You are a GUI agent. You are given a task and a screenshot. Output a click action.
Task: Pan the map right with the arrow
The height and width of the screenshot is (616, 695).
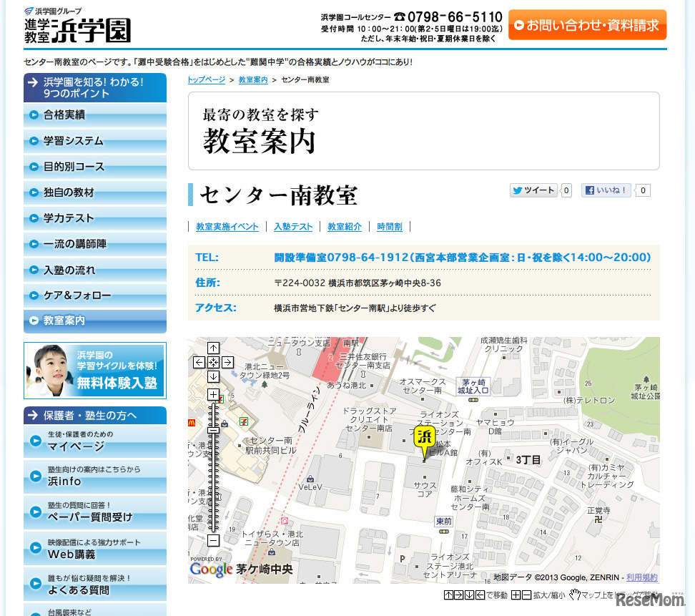[x=228, y=362]
